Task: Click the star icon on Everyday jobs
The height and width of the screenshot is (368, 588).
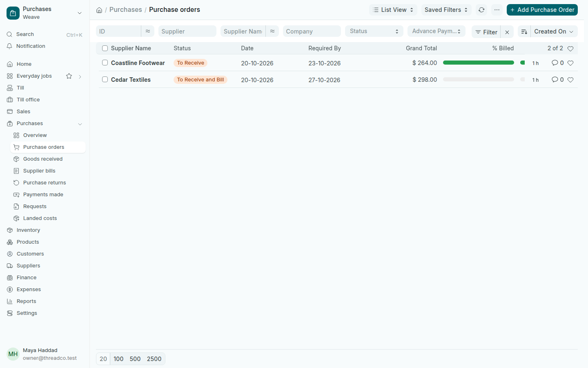Action: click(x=69, y=76)
